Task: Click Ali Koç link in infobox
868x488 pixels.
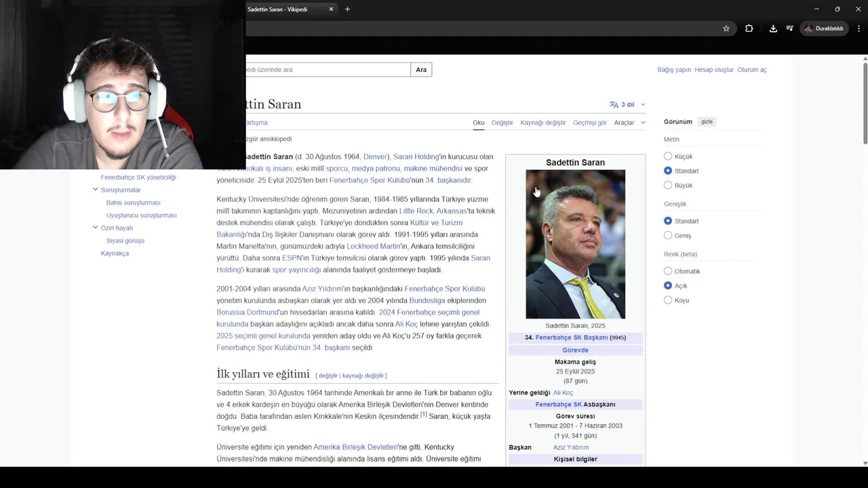Action: click(563, 393)
